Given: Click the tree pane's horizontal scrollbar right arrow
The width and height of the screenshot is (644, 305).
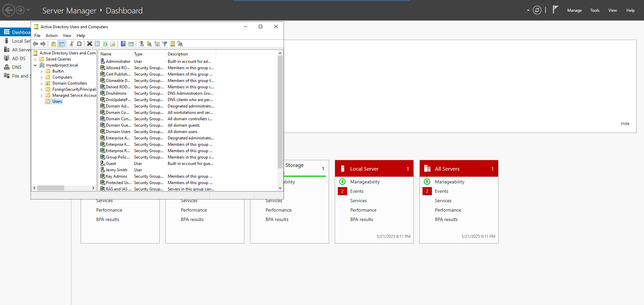Looking at the screenshot, I should pyautogui.click(x=93, y=188).
